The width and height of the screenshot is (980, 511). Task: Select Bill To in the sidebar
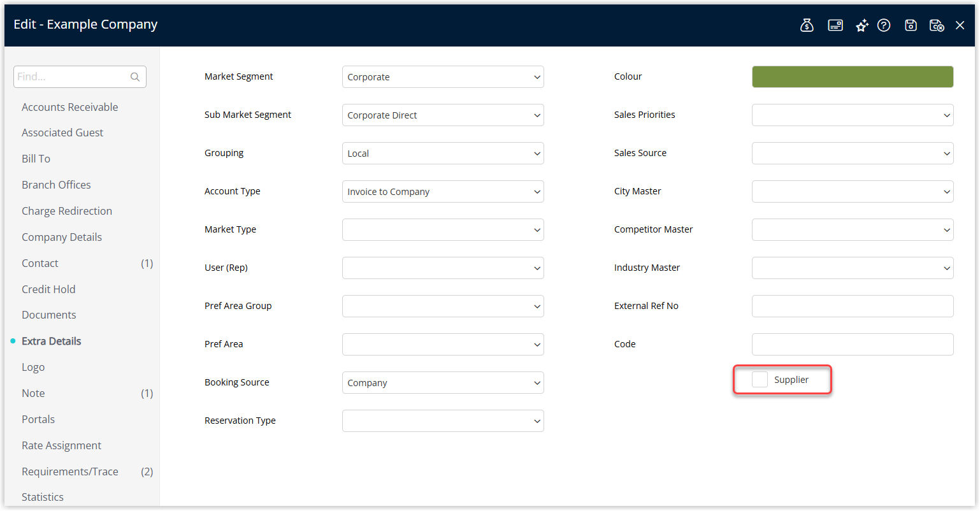36,159
